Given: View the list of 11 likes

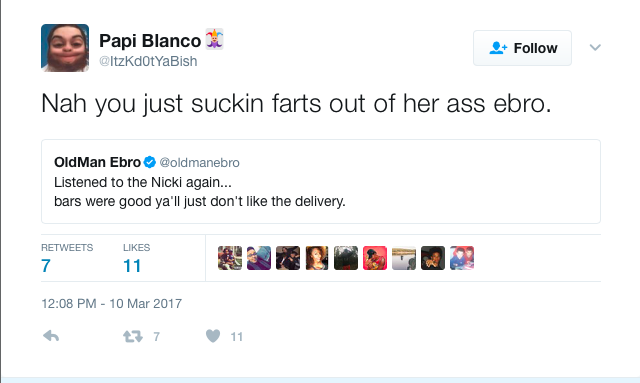Looking at the screenshot, I should (136, 258).
